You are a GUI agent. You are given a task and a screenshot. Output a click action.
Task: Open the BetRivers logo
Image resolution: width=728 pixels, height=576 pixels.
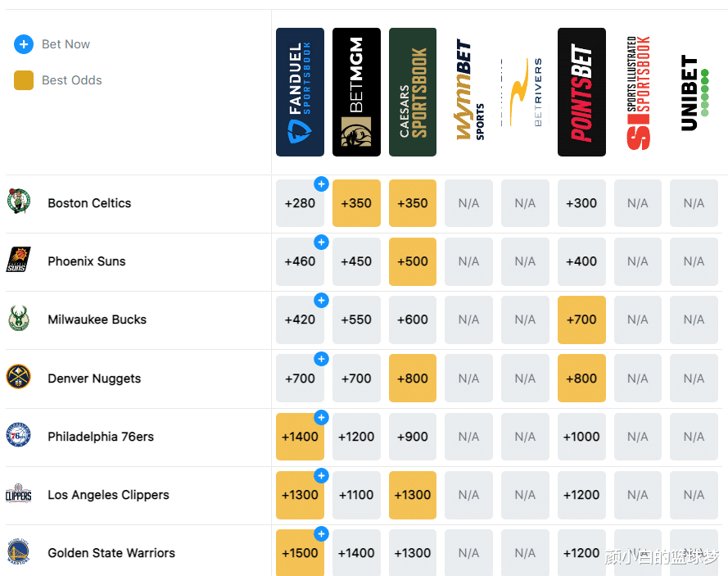(525, 92)
